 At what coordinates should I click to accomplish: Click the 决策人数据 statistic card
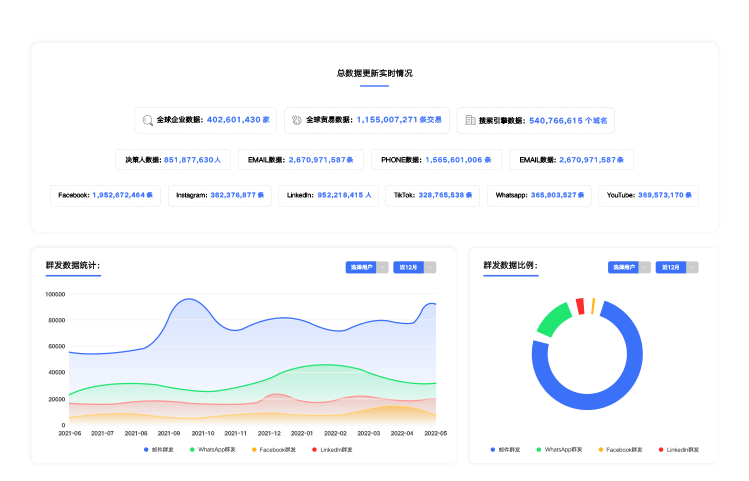point(174,159)
